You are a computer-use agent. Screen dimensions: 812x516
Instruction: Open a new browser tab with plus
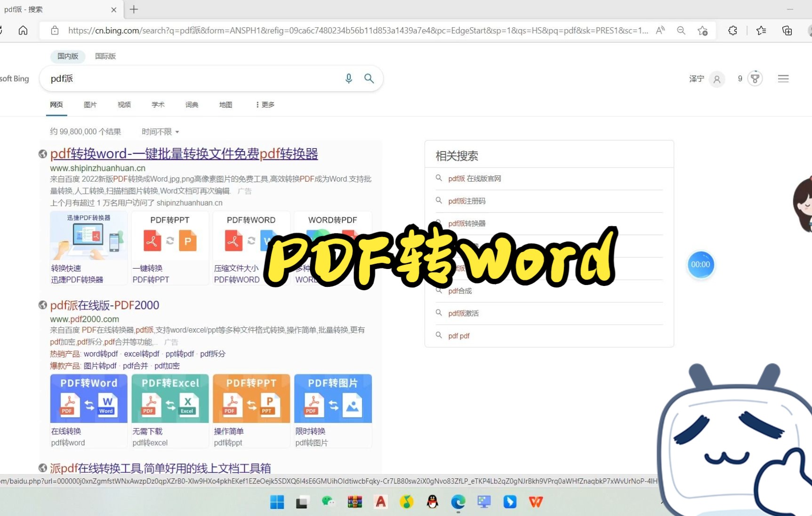[x=134, y=9]
